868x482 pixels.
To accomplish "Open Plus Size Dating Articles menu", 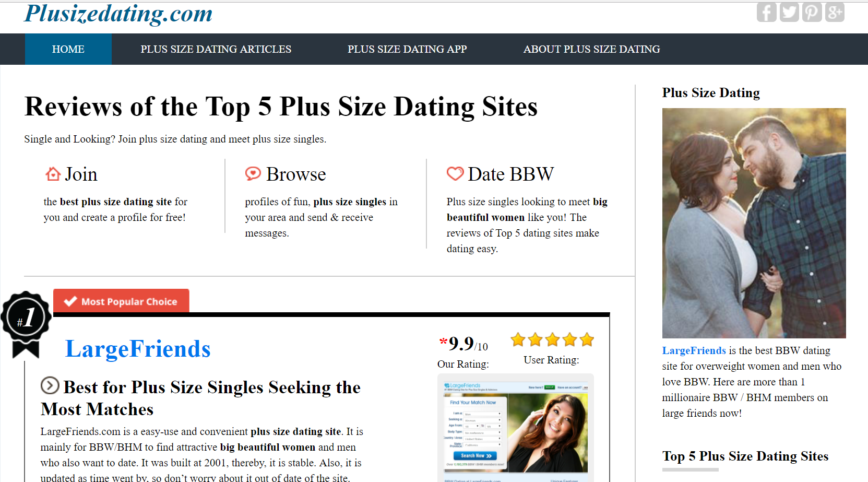I will click(216, 49).
